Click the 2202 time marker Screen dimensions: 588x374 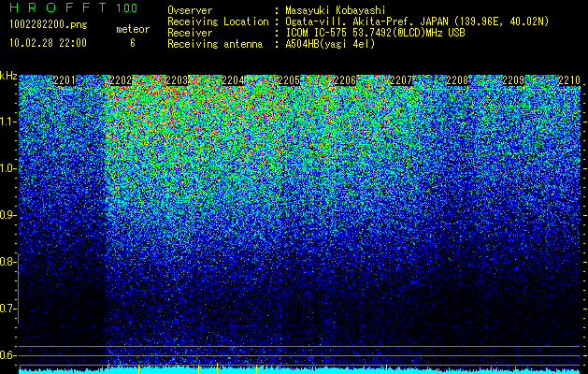click(x=121, y=80)
